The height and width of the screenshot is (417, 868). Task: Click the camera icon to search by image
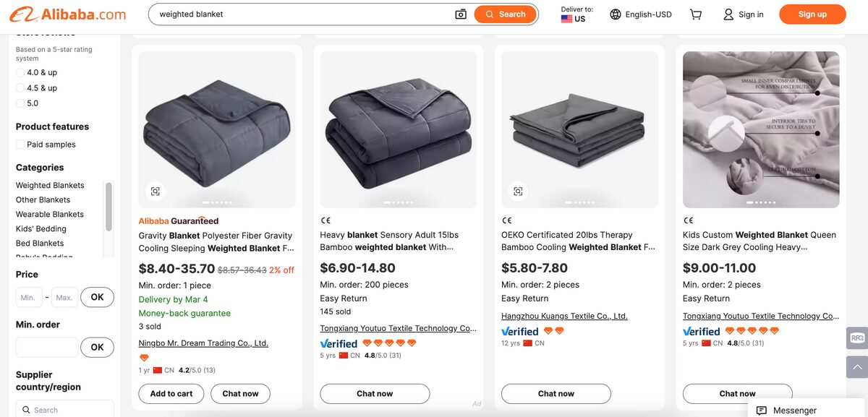461,14
